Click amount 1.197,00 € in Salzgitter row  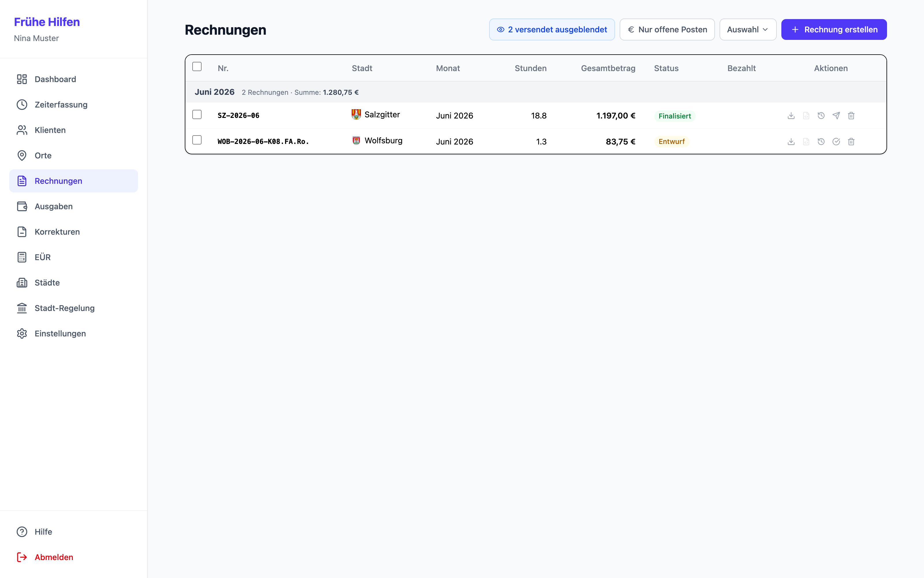tap(616, 115)
